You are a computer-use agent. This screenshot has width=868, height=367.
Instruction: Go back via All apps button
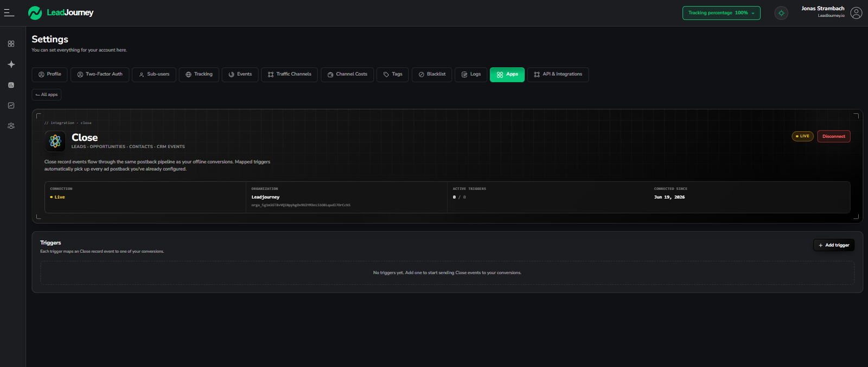pos(47,95)
